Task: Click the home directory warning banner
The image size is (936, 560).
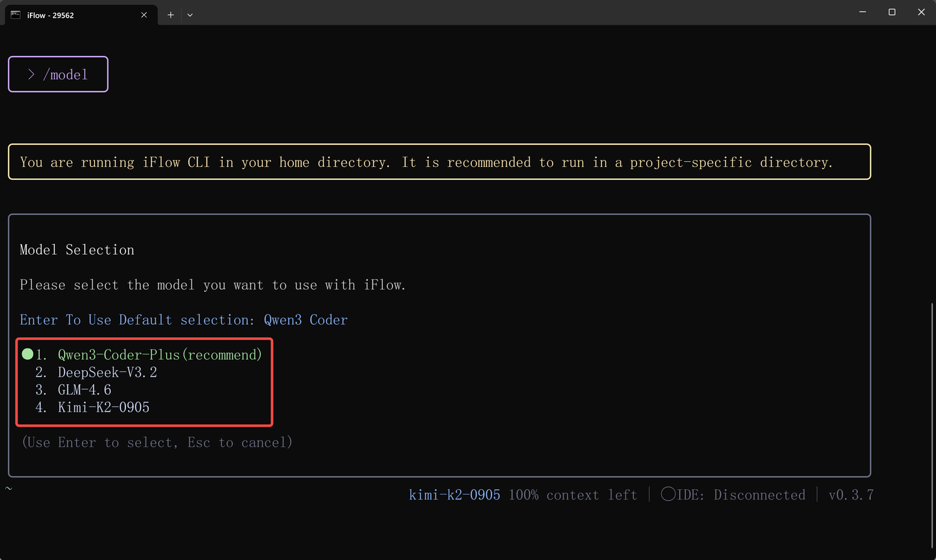Action: point(439,162)
